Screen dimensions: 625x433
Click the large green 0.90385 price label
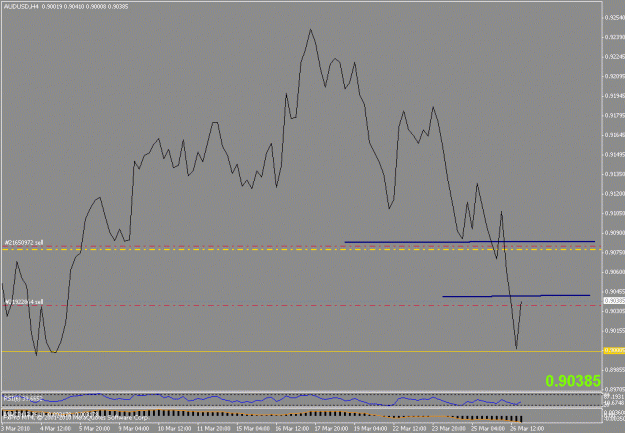573,381
